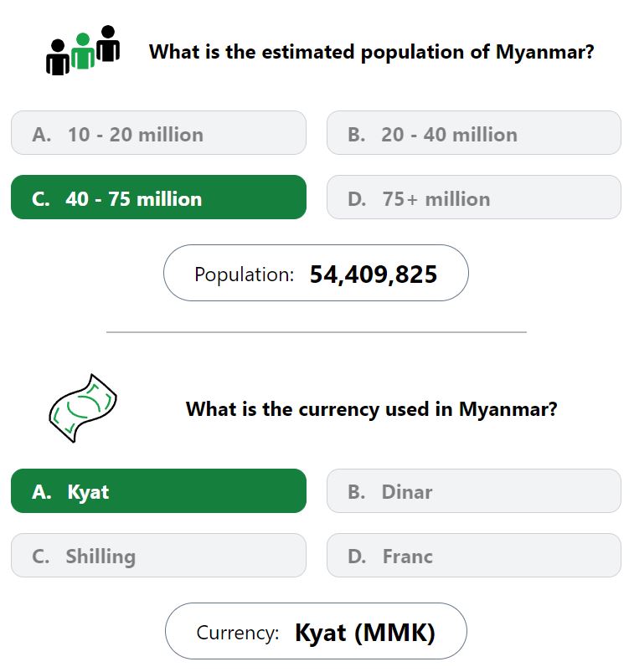Click the Population 54,409,825 result box
This screenshot has height=672, width=634.
pyautogui.click(x=316, y=273)
